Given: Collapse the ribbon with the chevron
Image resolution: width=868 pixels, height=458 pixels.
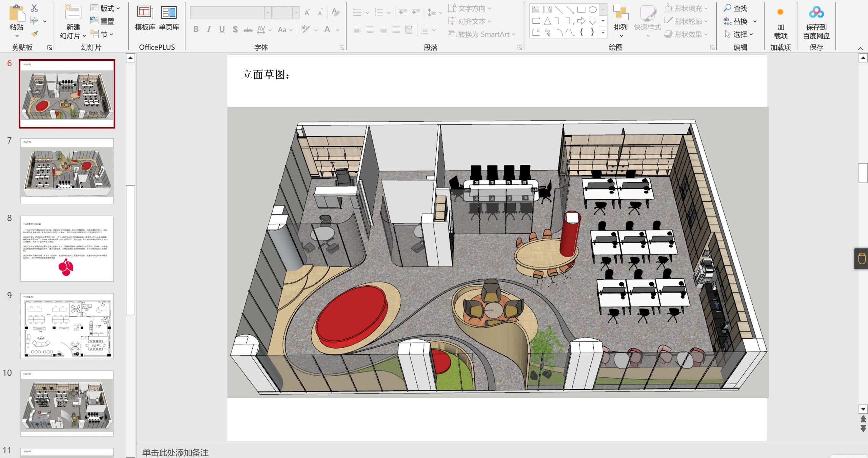Looking at the screenshot, I should click(x=860, y=48).
